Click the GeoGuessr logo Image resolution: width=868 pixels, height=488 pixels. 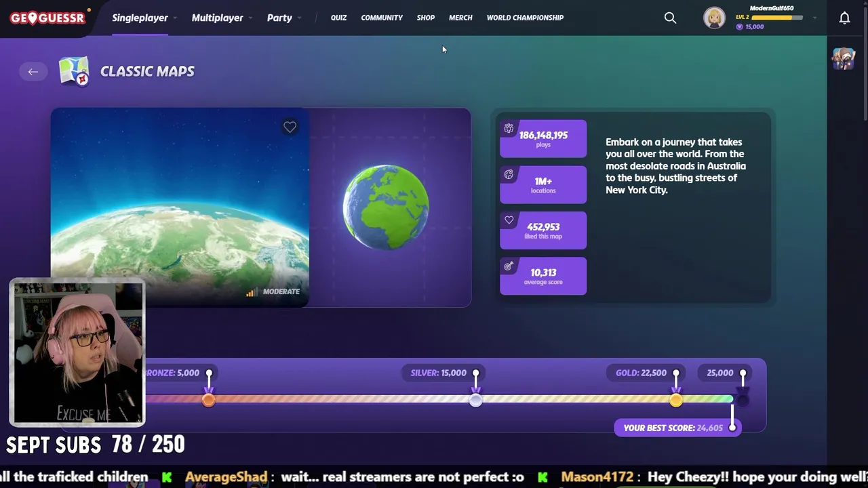[47, 18]
